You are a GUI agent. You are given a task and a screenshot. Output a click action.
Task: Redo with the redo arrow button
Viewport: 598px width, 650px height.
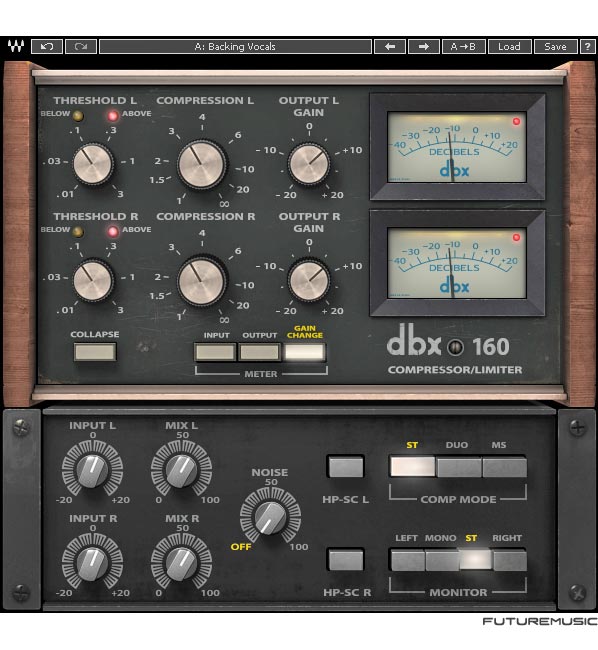pos(81,46)
